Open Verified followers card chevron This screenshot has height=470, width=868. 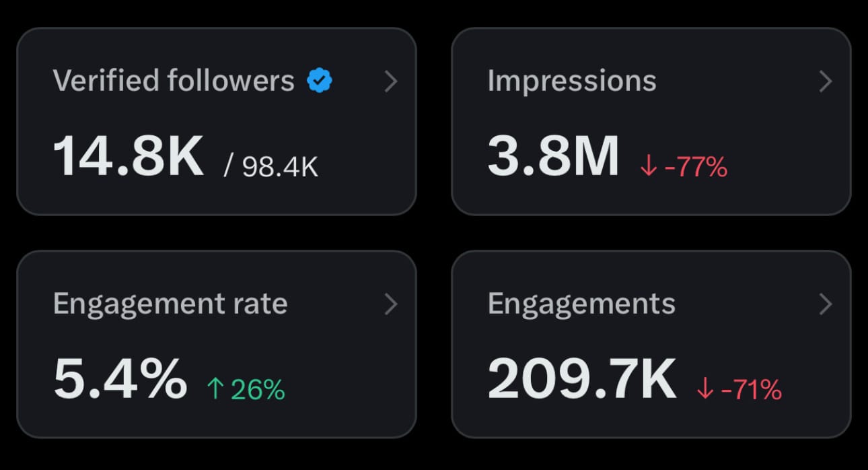(391, 82)
